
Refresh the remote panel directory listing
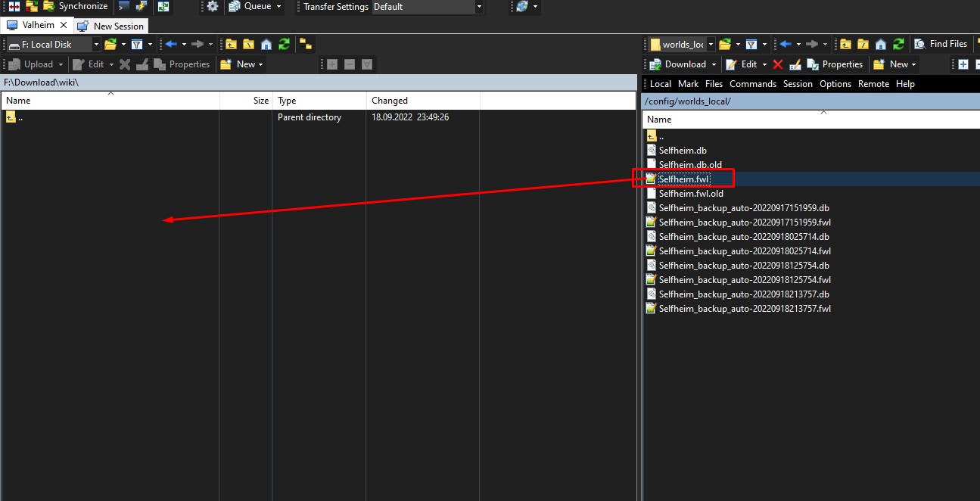pos(898,45)
